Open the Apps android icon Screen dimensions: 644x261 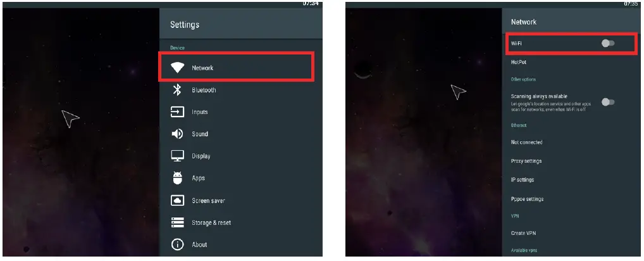(177, 178)
